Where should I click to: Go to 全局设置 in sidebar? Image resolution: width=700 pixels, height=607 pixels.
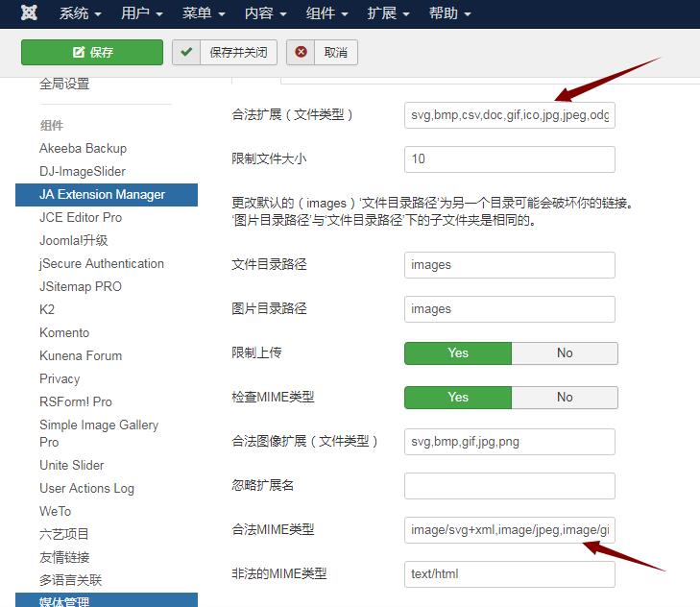click(x=64, y=84)
